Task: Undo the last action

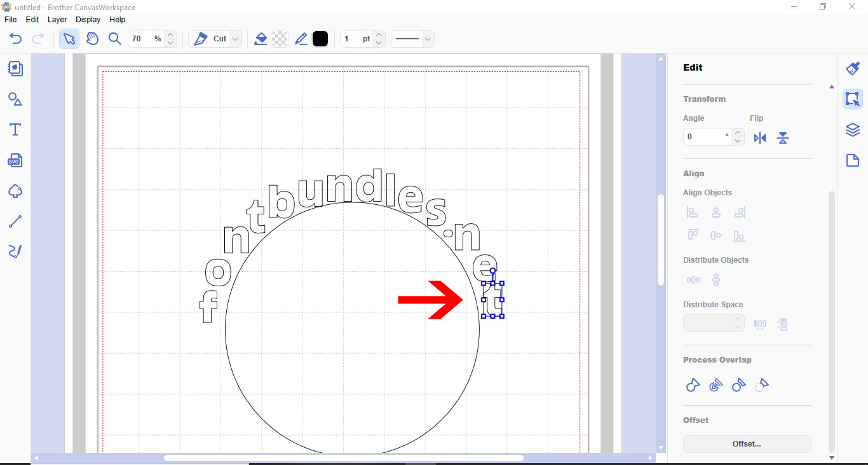Action: coord(15,39)
